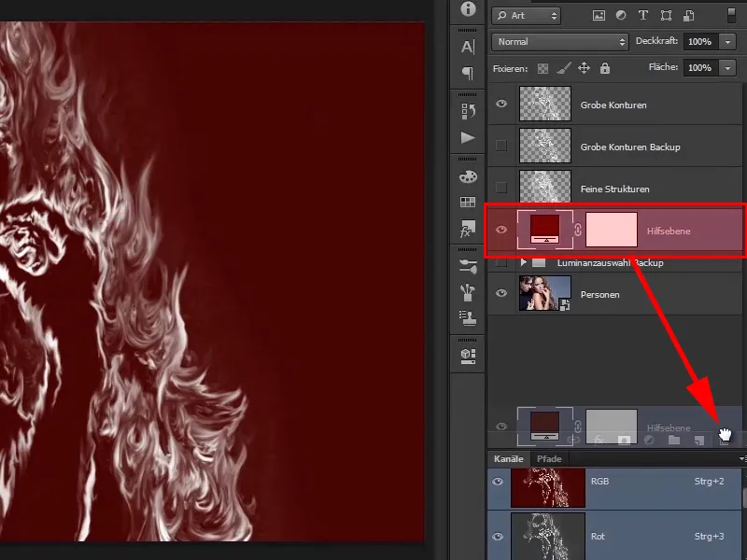Viewport: 747px width, 560px height.
Task: Open the History panel icon
Action: coord(468,111)
